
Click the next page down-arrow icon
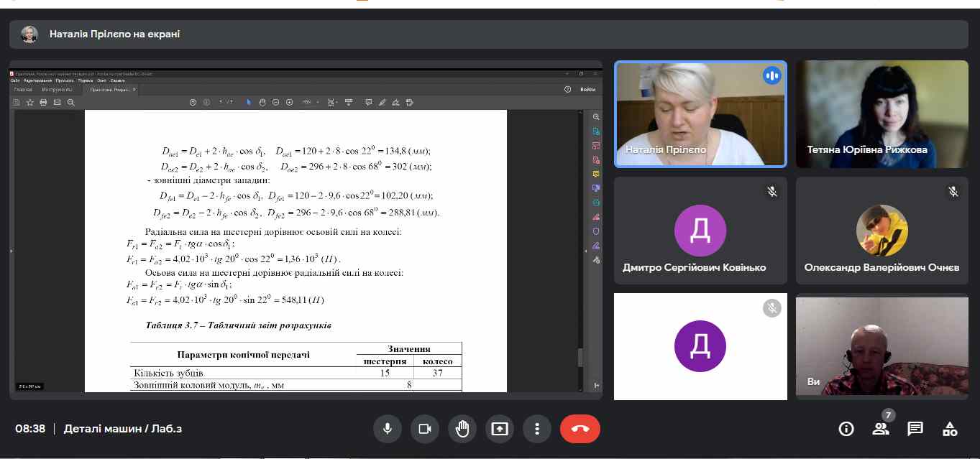click(206, 102)
